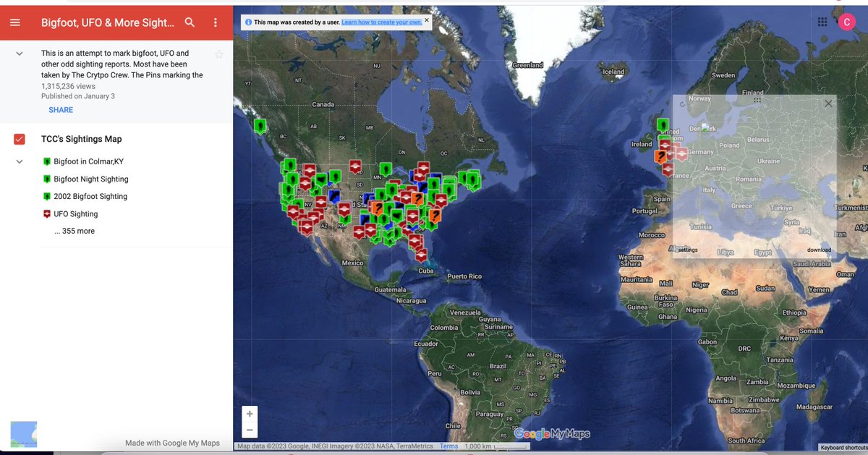Screen dimensions: 868x455
Task: Collapse the map description panel
Action: pos(18,54)
